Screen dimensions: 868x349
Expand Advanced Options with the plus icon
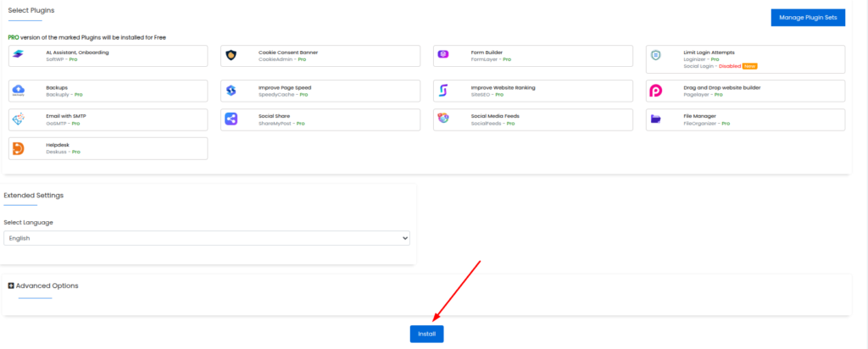10,286
